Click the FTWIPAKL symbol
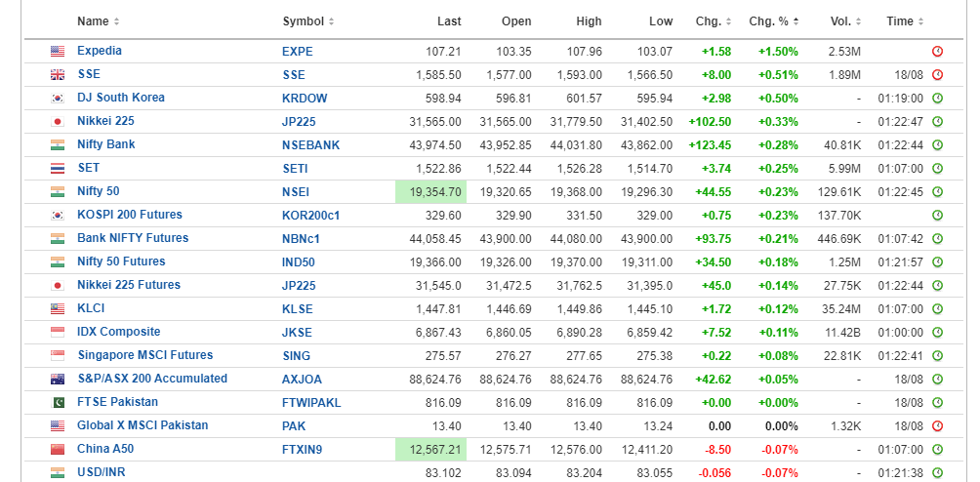The width and height of the screenshot is (980, 482). click(x=311, y=403)
